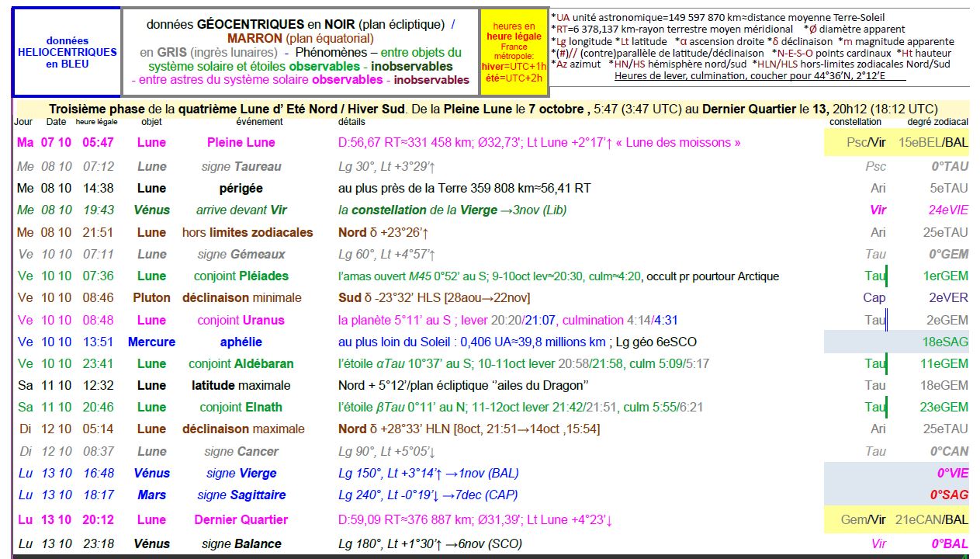Click the 'Pleine Lune' event in first row
This screenshot has height=559, width=980.
240,143
